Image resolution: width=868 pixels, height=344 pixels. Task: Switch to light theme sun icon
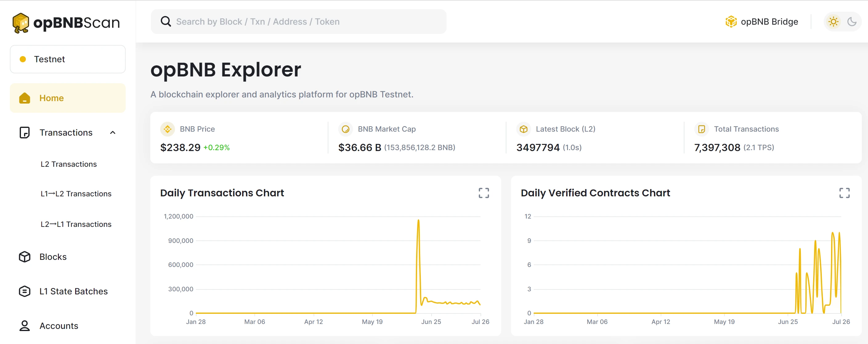pos(833,22)
